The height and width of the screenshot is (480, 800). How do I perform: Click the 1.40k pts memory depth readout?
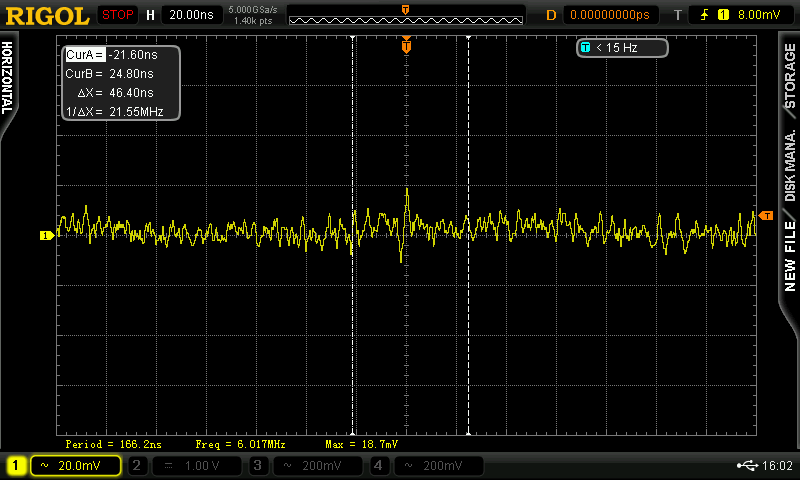click(253, 21)
